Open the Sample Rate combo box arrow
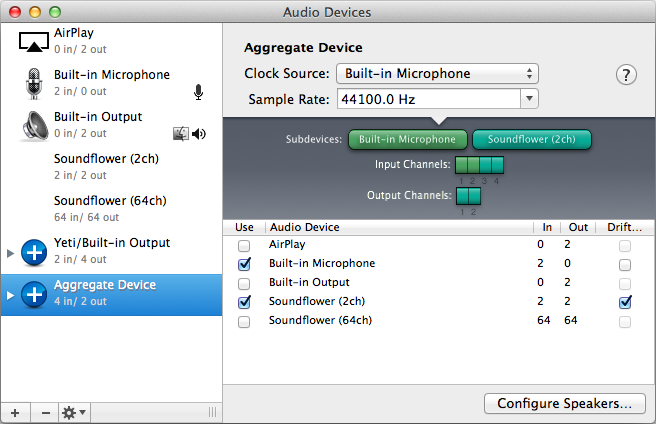Screen dimensions: 656x424 click(x=530, y=98)
